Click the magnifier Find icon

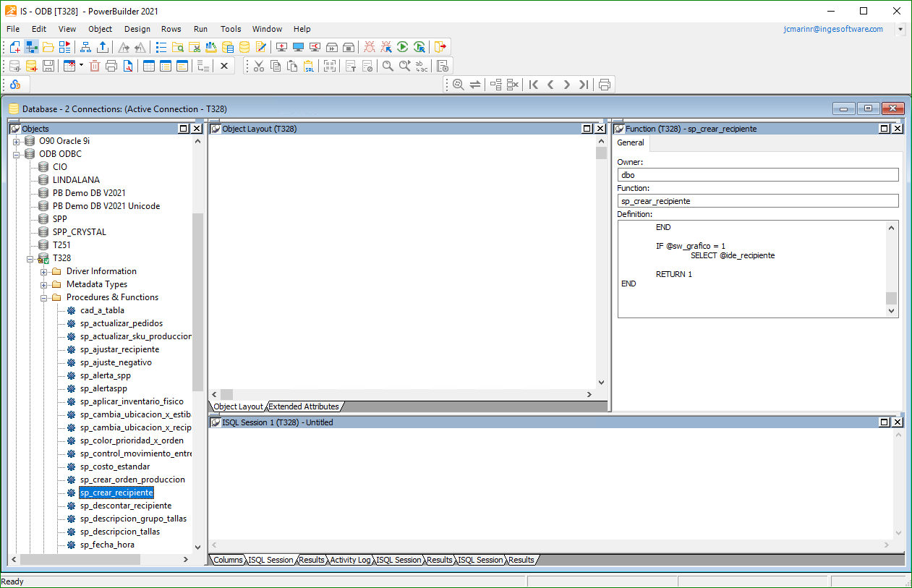388,66
